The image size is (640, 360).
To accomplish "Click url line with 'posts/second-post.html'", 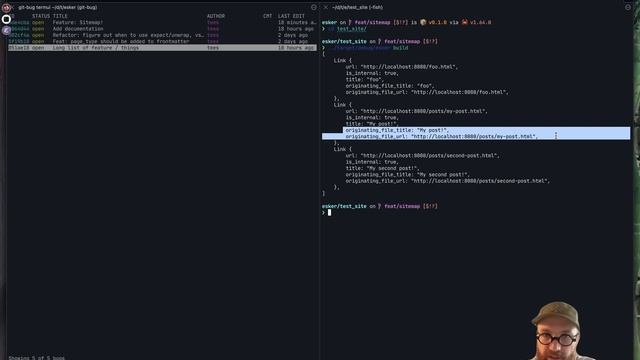I will pyautogui.click(x=422, y=156).
